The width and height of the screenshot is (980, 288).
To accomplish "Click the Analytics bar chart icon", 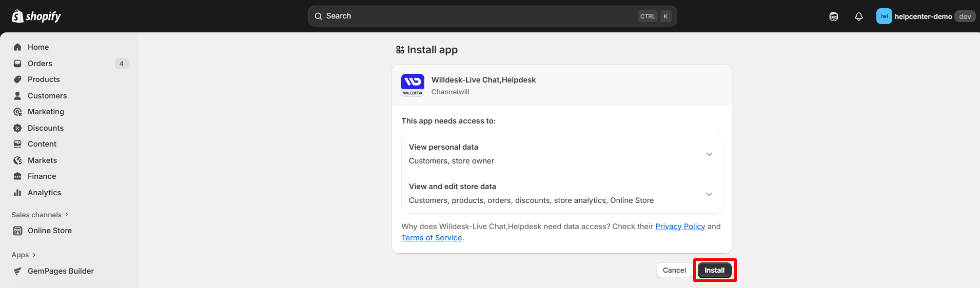I will [17, 193].
